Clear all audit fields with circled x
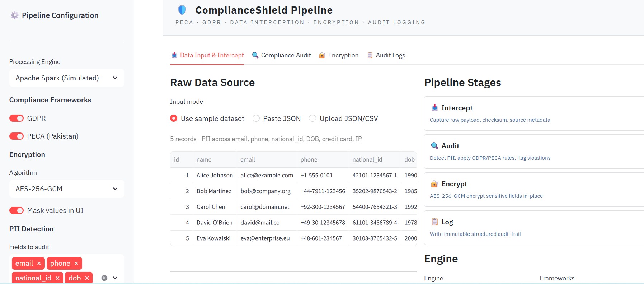 pyautogui.click(x=104, y=278)
